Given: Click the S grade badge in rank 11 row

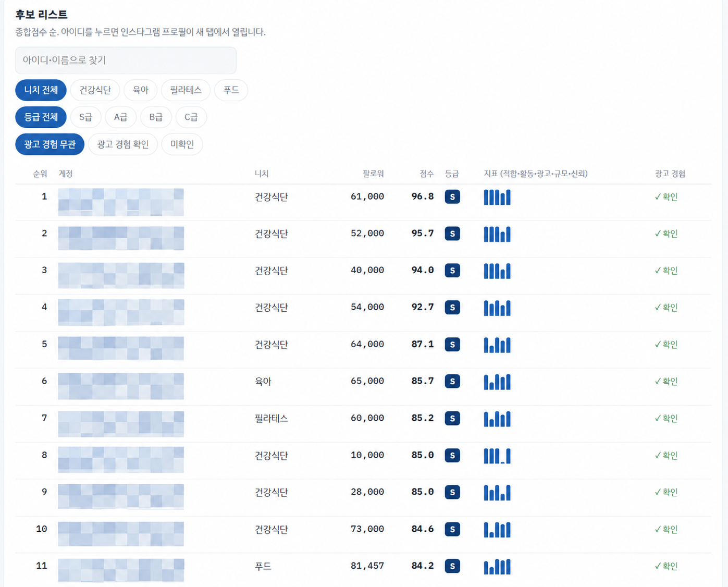Looking at the screenshot, I should coord(452,566).
